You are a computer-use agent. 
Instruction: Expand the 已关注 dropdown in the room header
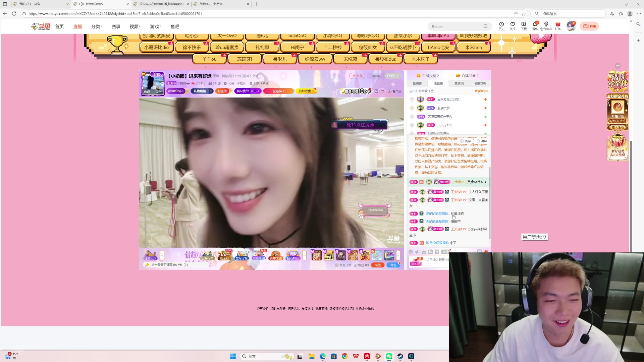392,76
